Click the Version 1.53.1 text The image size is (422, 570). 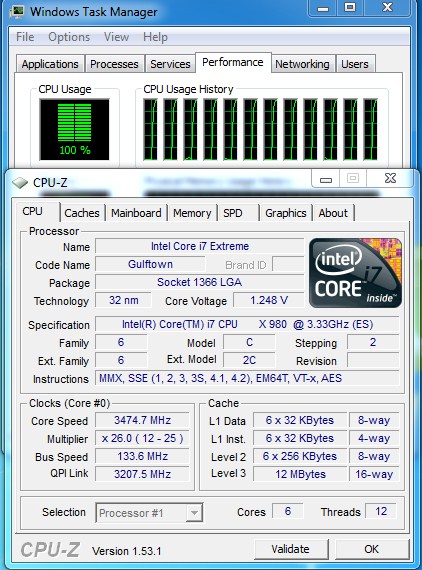(126, 551)
